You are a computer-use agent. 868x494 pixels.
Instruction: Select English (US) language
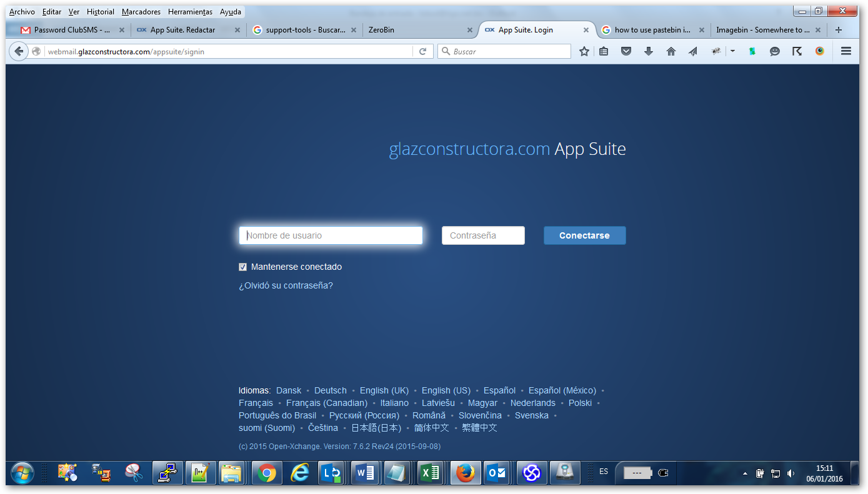pyautogui.click(x=446, y=390)
